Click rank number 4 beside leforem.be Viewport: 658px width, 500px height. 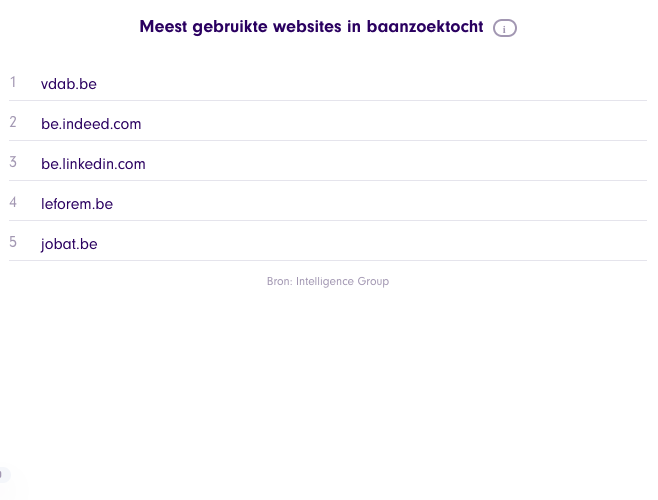13,202
